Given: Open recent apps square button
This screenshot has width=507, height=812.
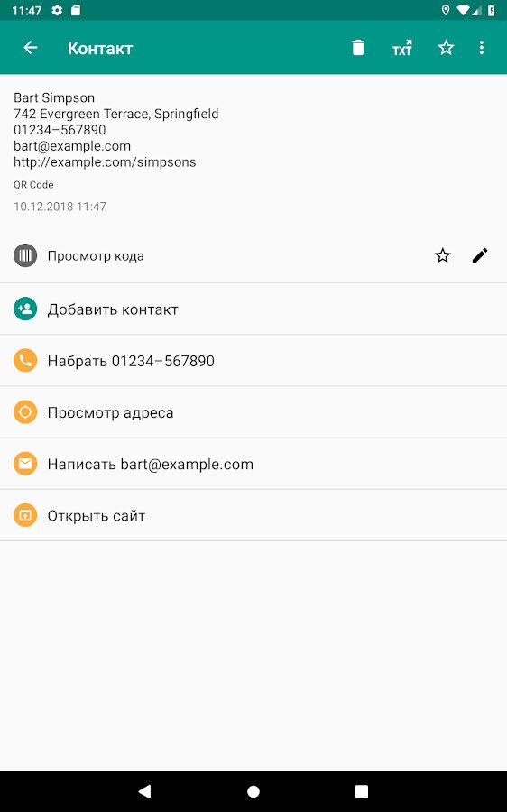Looking at the screenshot, I should 362,791.
